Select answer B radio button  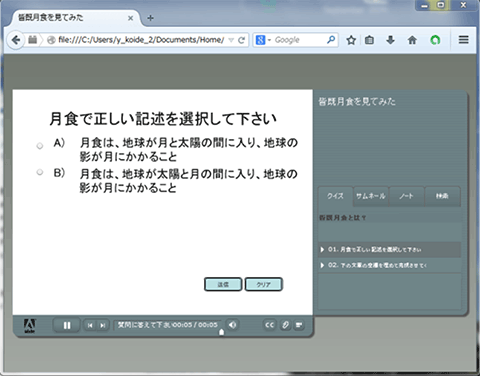pos(40,172)
